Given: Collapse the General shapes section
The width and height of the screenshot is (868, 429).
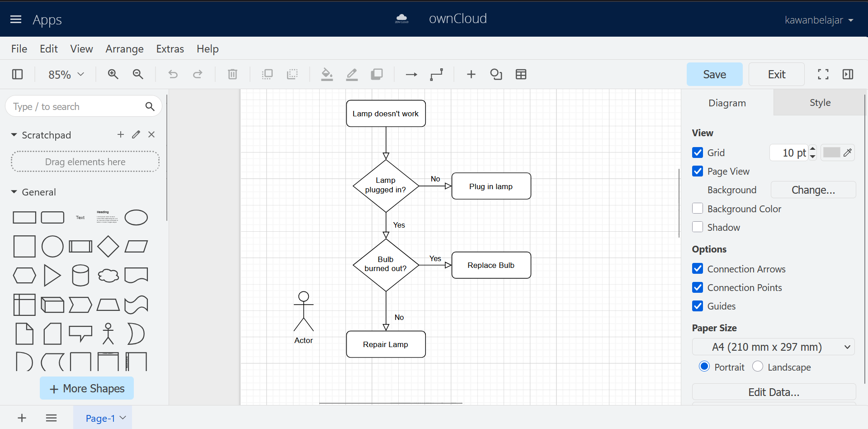Looking at the screenshot, I should tap(14, 192).
